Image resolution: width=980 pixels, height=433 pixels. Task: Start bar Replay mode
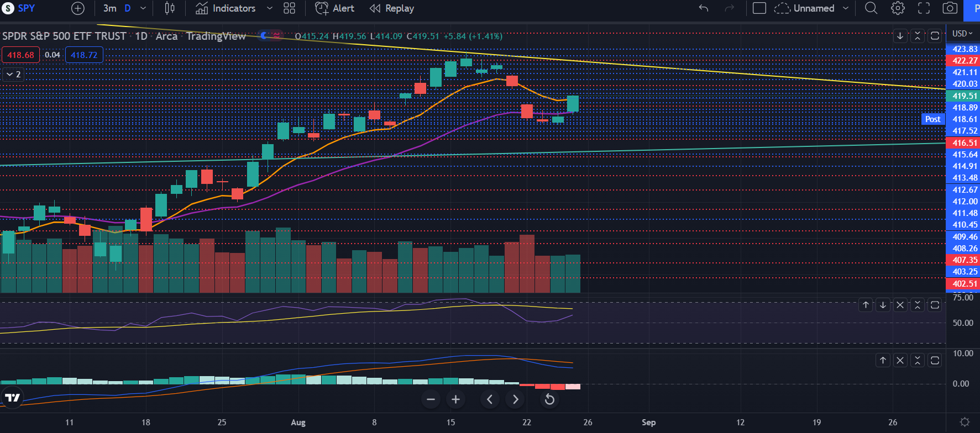tap(392, 8)
